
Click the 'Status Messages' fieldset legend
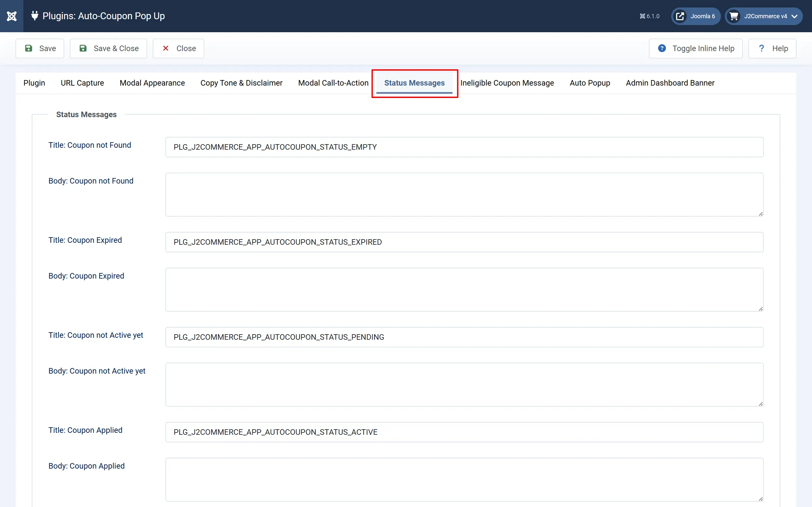point(87,115)
